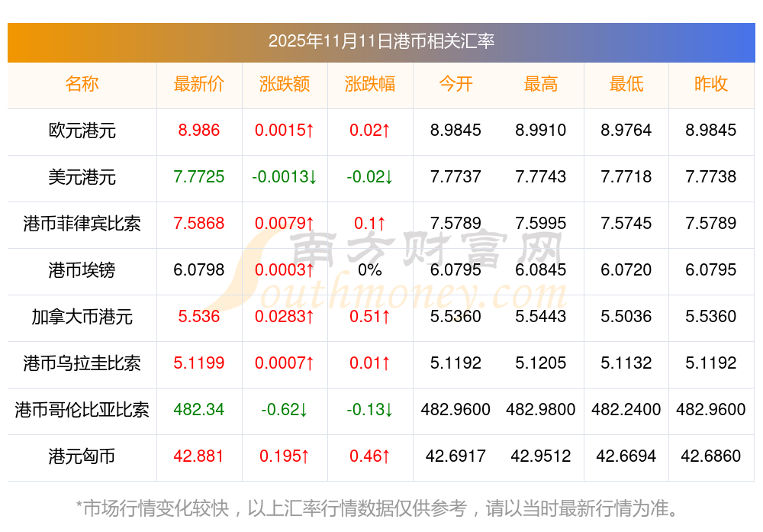This screenshot has height=532, width=763.
Task: Click percent change 0%
Action: pyautogui.click(x=370, y=269)
